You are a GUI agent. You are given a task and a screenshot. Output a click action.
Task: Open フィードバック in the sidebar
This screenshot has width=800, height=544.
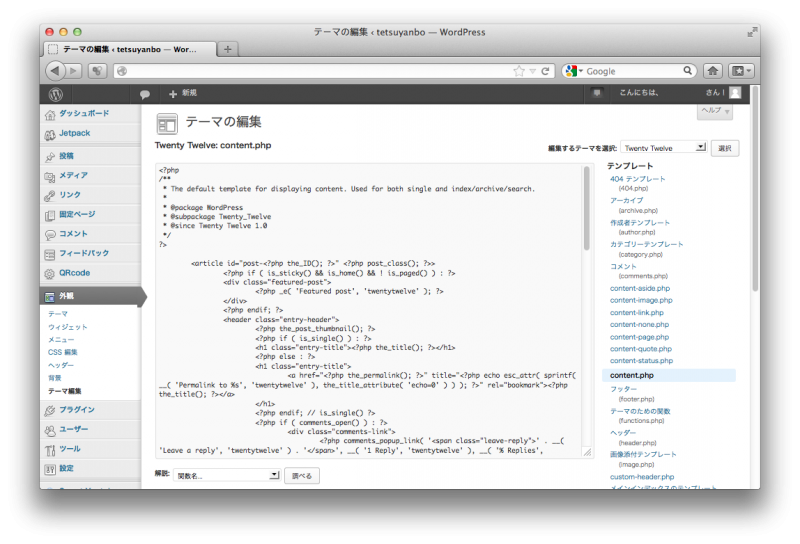click(84, 253)
